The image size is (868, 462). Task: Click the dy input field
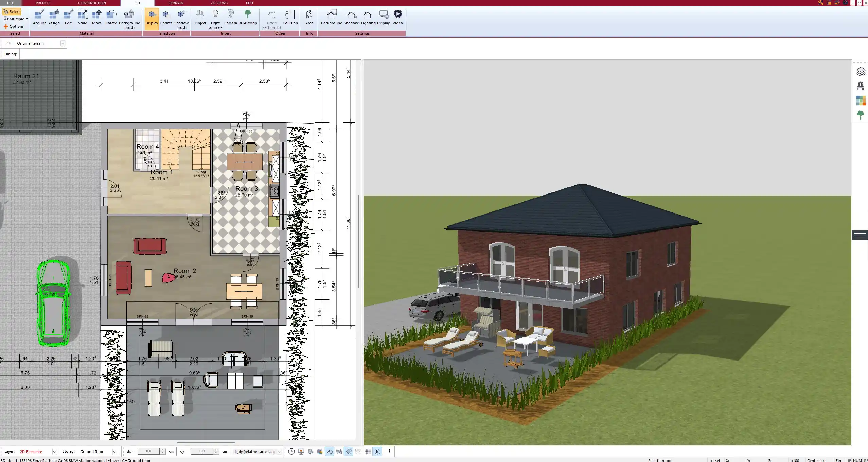coord(202,451)
